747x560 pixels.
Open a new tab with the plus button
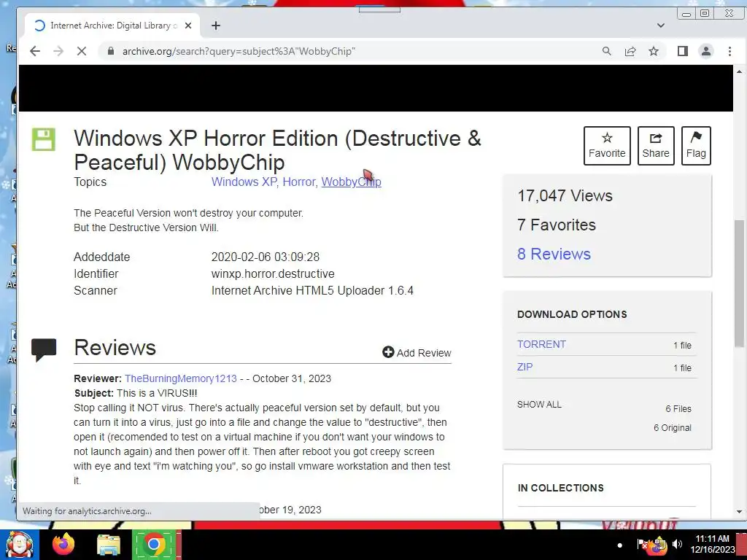216,26
